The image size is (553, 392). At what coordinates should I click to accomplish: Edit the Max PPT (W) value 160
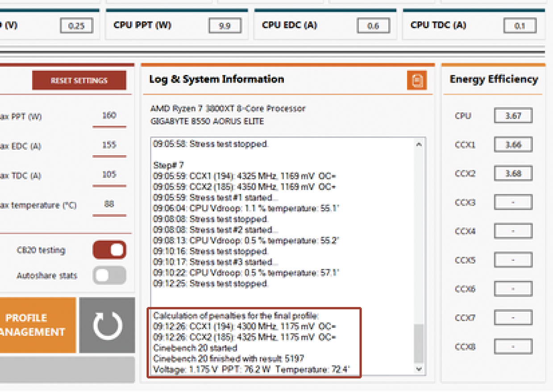pyautogui.click(x=109, y=116)
